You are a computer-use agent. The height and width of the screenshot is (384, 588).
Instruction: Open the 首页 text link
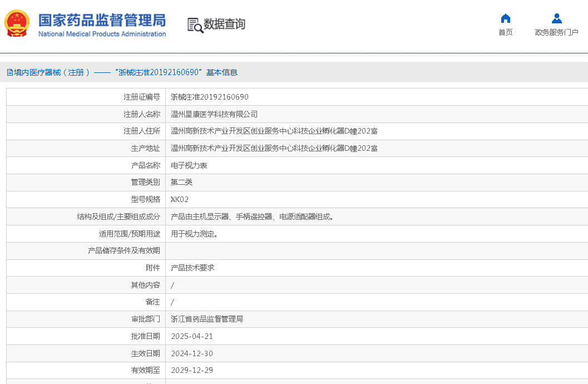click(505, 32)
